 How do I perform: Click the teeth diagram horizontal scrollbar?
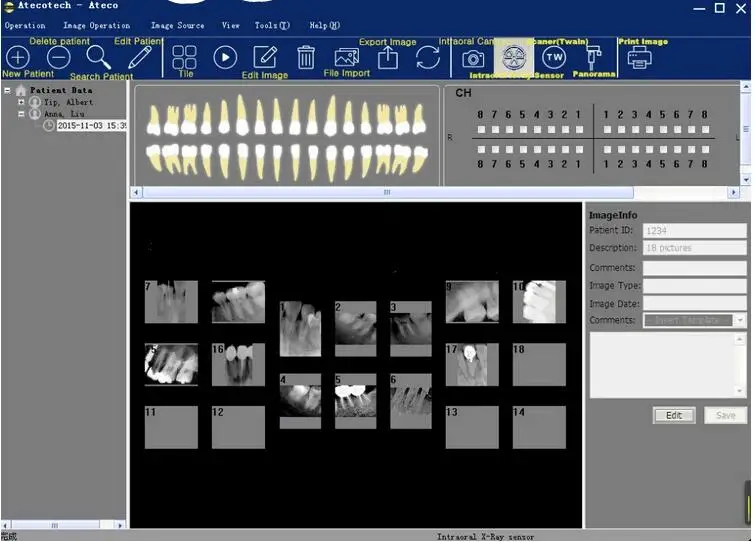pos(386,192)
